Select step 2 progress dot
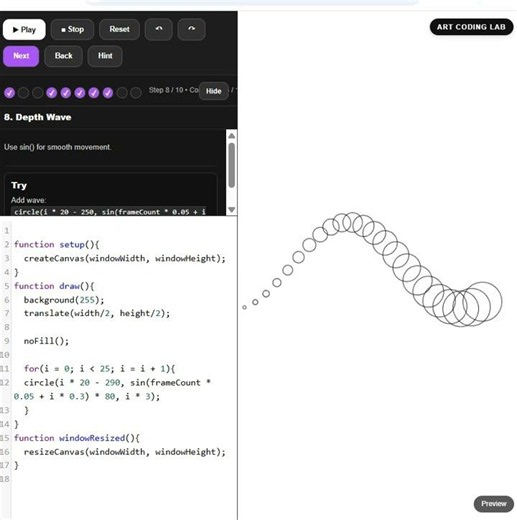Image resolution: width=517 pixels, height=520 pixels. [x=23, y=93]
